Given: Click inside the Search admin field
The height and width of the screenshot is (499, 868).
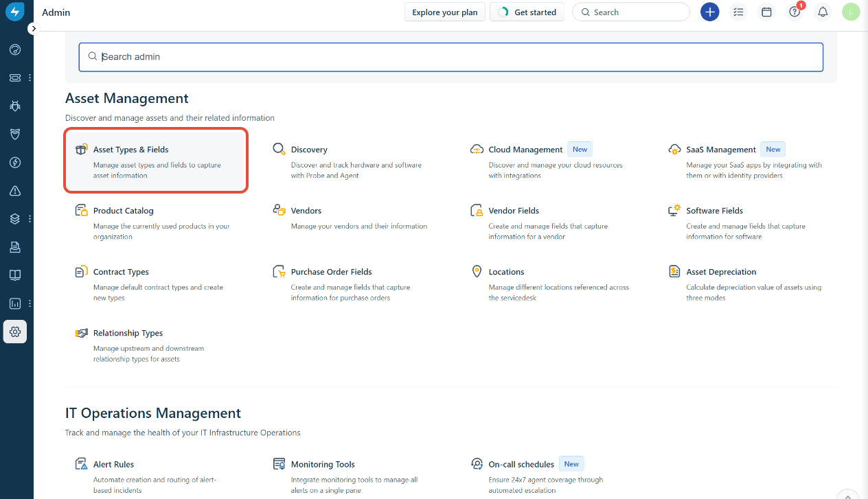Looking at the screenshot, I should pos(450,57).
